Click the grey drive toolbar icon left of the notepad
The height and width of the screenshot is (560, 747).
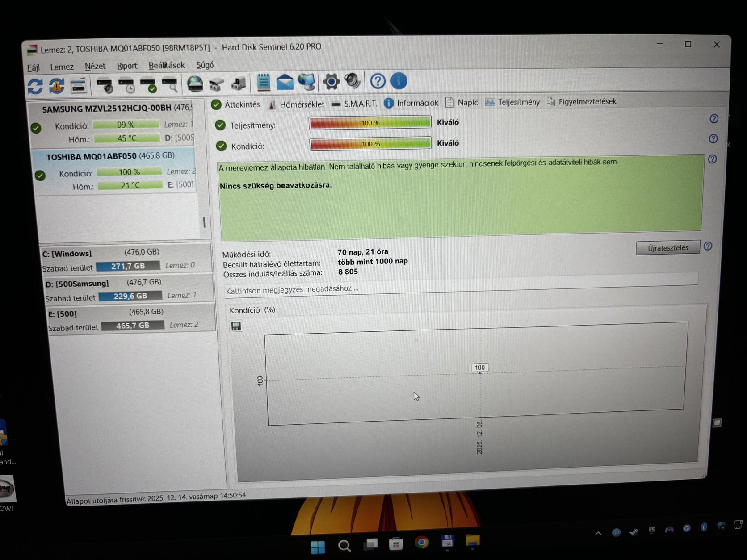238,83
